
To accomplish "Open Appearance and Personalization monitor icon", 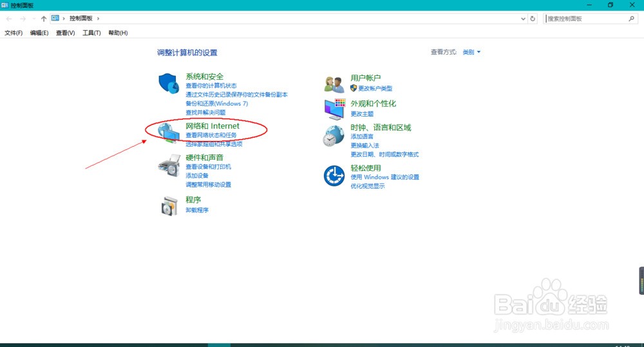I will pos(334,109).
